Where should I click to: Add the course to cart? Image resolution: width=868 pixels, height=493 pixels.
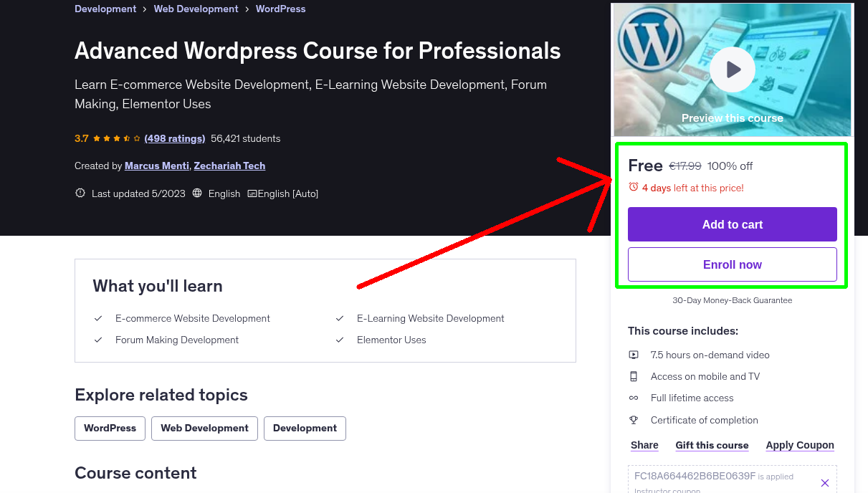coord(732,224)
